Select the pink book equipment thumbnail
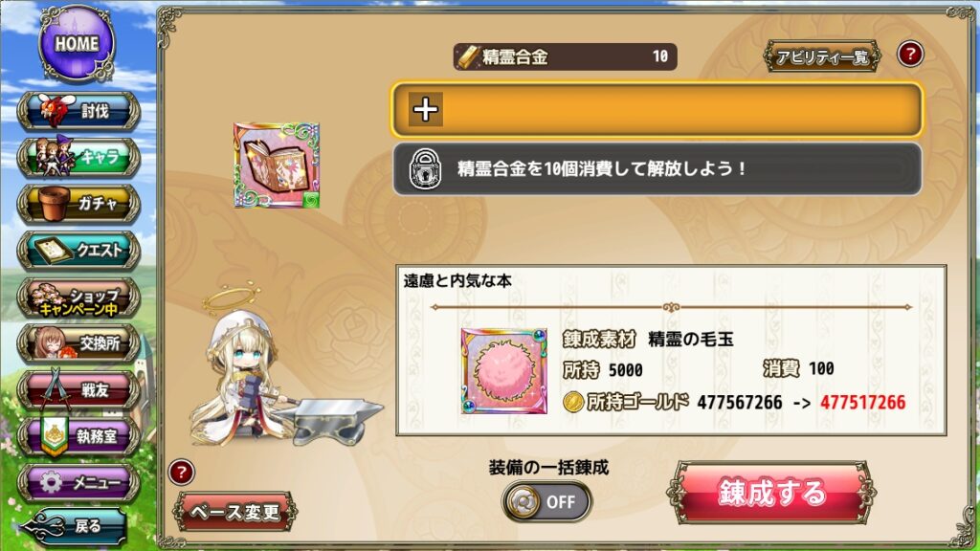Image resolution: width=980 pixels, height=551 pixels. [x=277, y=165]
